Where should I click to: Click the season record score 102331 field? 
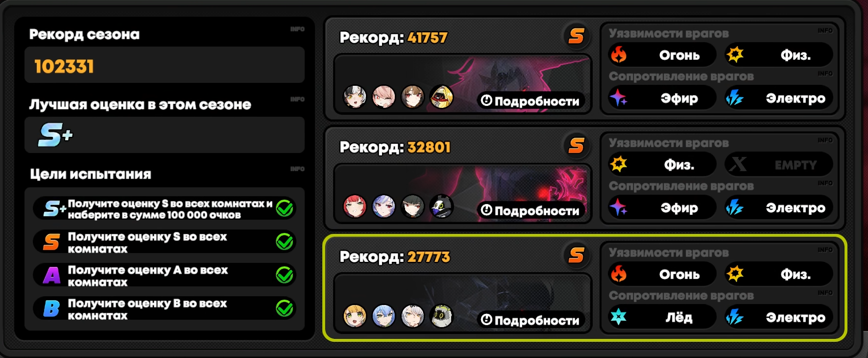[x=165, y=65]
